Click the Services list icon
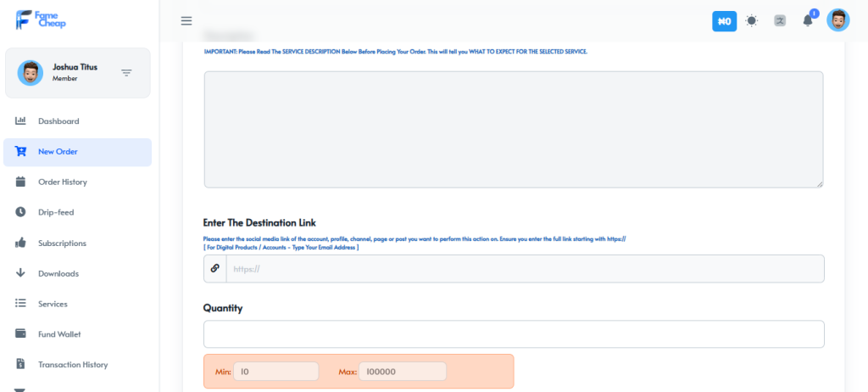This screenshot has height=392, width=868. click(20, 304)
